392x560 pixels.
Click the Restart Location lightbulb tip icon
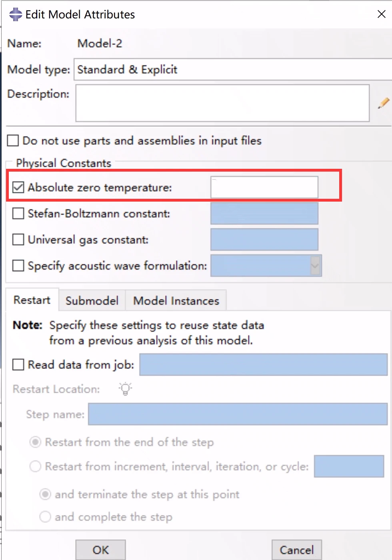pyautogui.click(x=125, y=389)
